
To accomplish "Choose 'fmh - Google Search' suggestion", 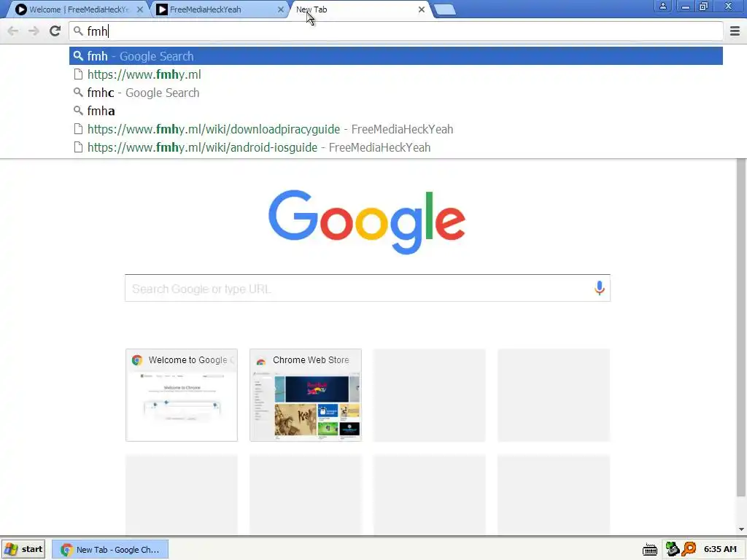I will coord(396,56).
